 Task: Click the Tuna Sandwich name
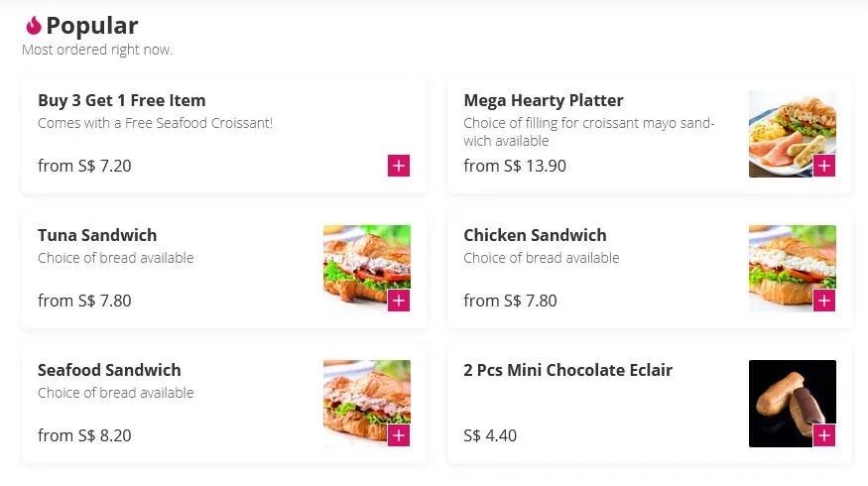(x=97, y=235)
